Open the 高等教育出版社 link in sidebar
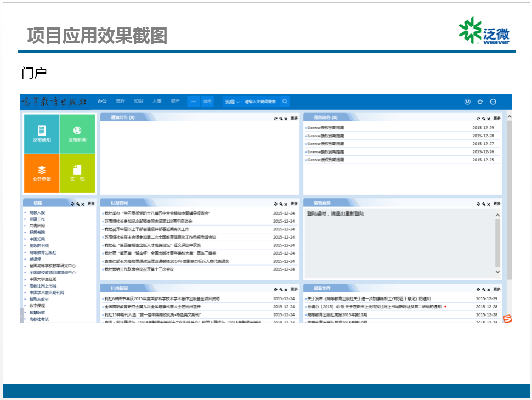Screen dimensions: 532x400 43,252
